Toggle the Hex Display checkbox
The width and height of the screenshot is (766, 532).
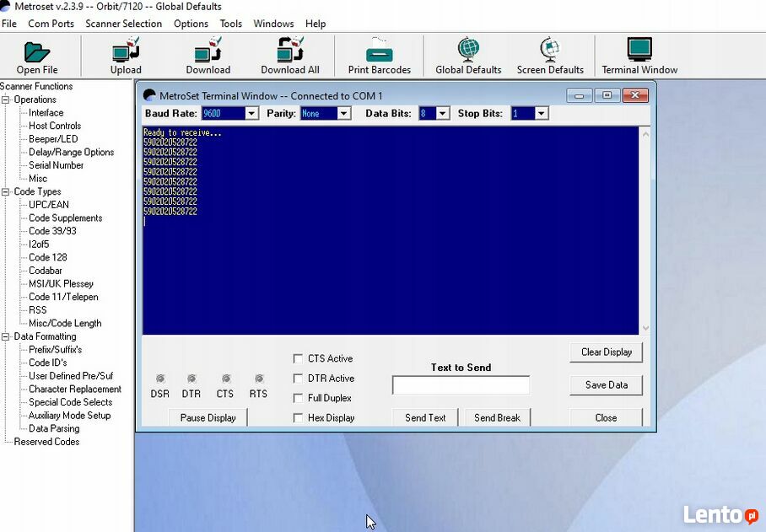click(x=298, y=418)
